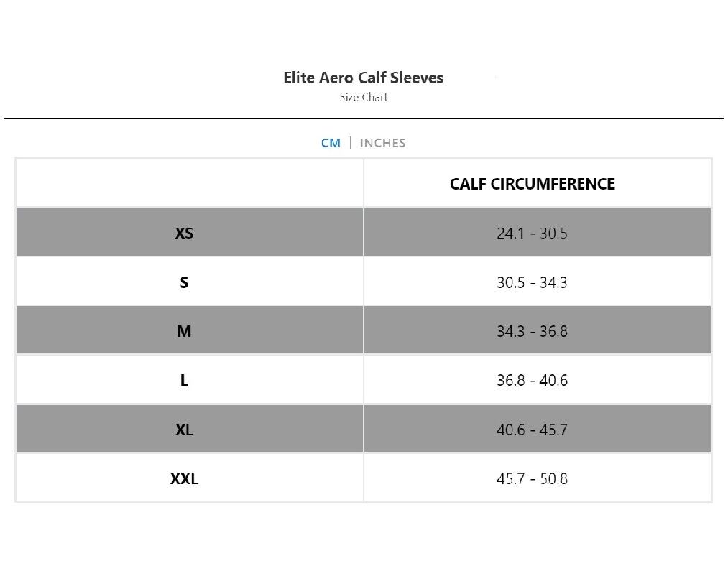The width and height of the screenshot is (728, 571).
Task: Click the 30.5 - 34.3 measurement cell
Action: (532, 282)
